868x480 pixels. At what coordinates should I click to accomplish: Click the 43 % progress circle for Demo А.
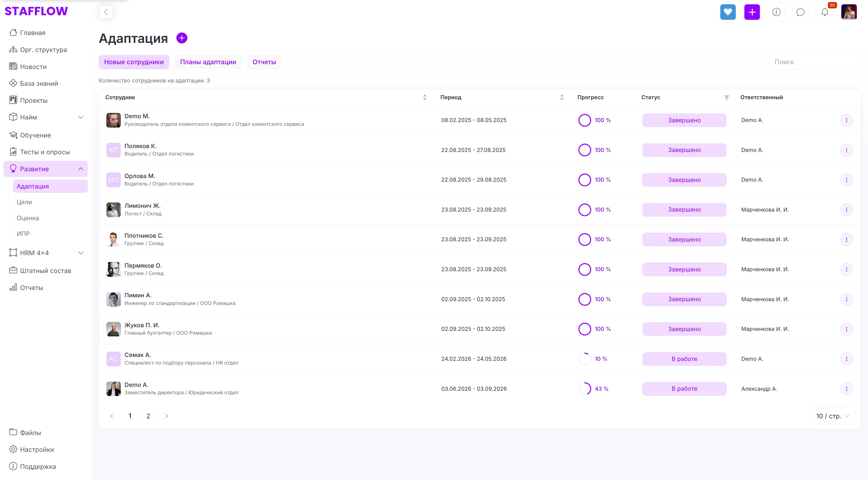pyautogui.click(x=585, y=389)
